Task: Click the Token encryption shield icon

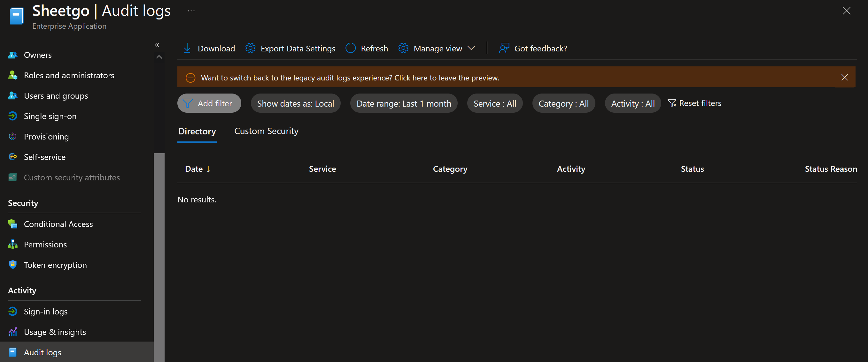Action: [13, 265]
